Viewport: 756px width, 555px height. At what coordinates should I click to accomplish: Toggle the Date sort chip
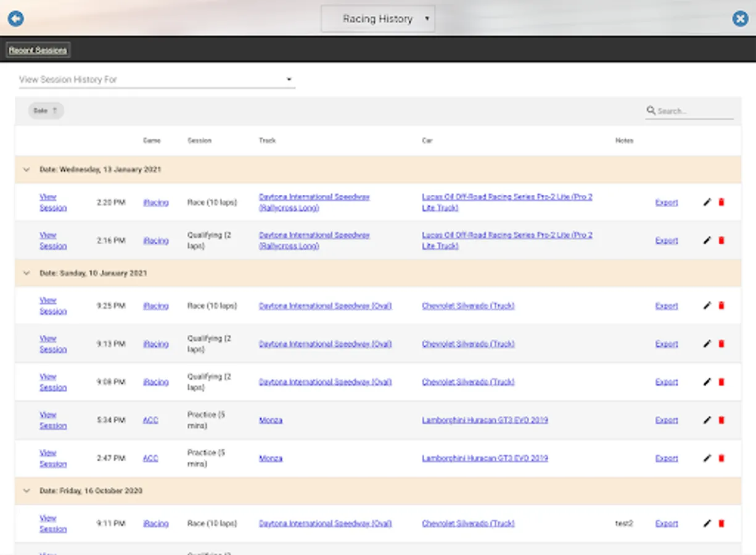[46, 111]
